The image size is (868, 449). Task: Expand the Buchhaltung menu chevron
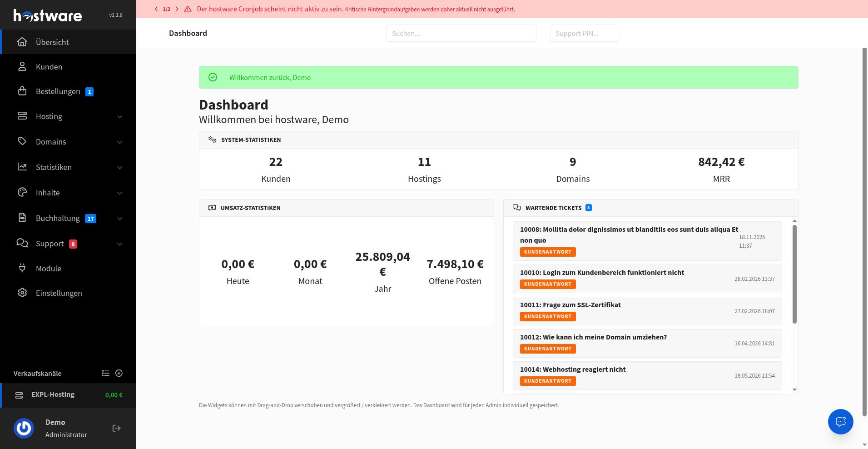pos(119,219)
